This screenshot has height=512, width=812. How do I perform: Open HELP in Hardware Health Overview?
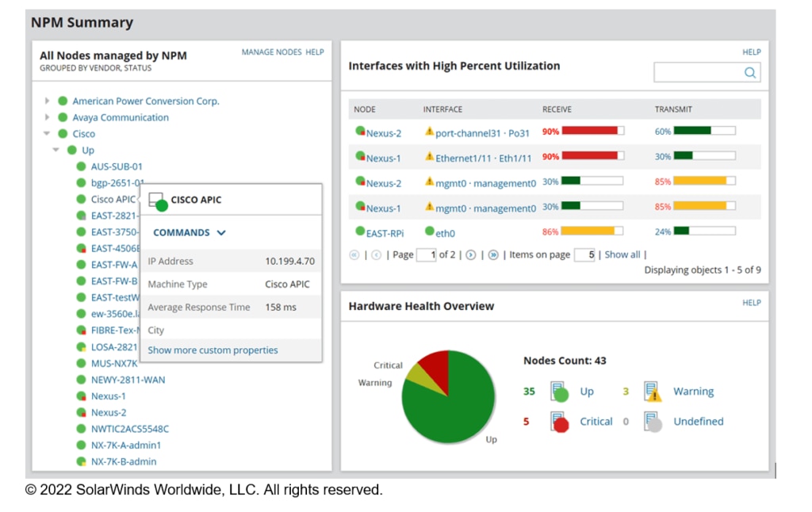tap(752, 303)
